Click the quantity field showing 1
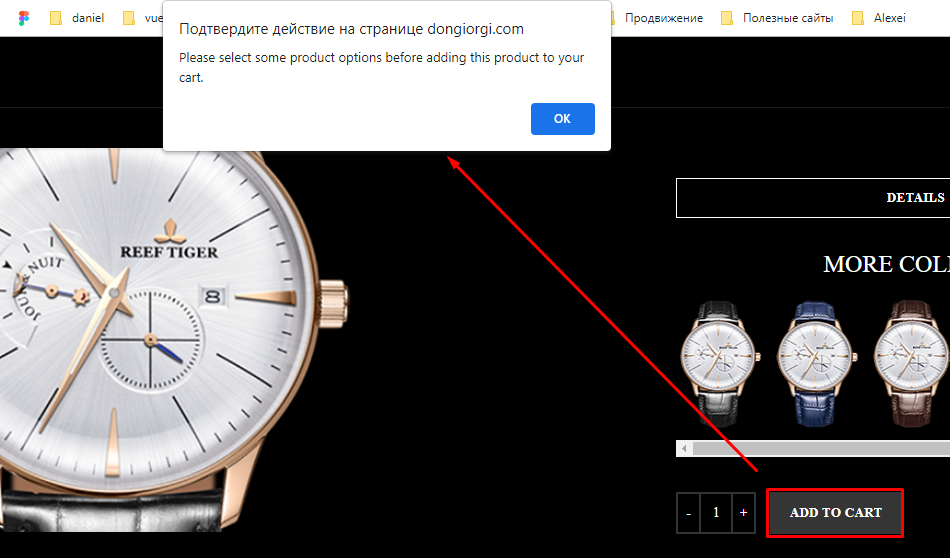Screen dimensions: 950x558 click(716, 513)
